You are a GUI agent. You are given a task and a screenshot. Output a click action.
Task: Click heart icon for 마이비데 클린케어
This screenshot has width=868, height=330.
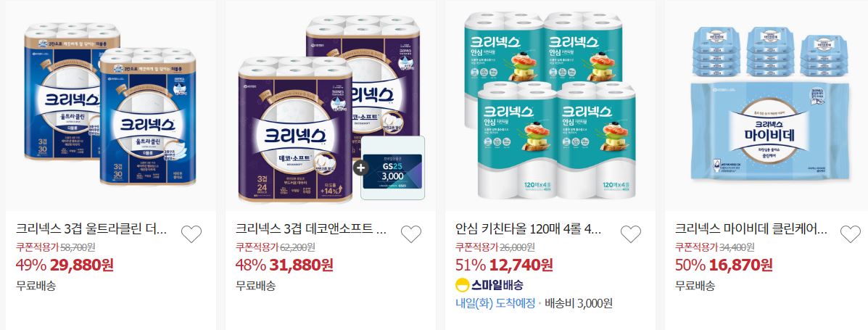851,234
